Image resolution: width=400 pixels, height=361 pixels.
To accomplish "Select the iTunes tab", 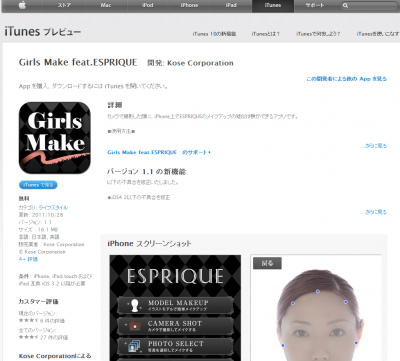I will tap(273, 5).
